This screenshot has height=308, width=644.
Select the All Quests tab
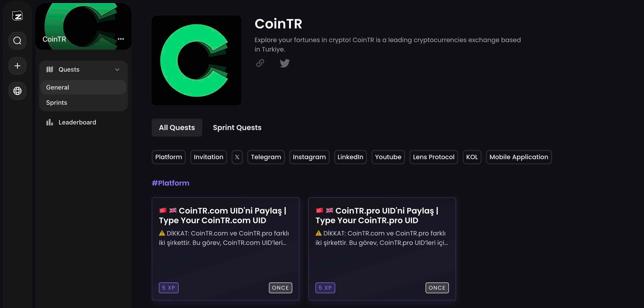[177, 127]
